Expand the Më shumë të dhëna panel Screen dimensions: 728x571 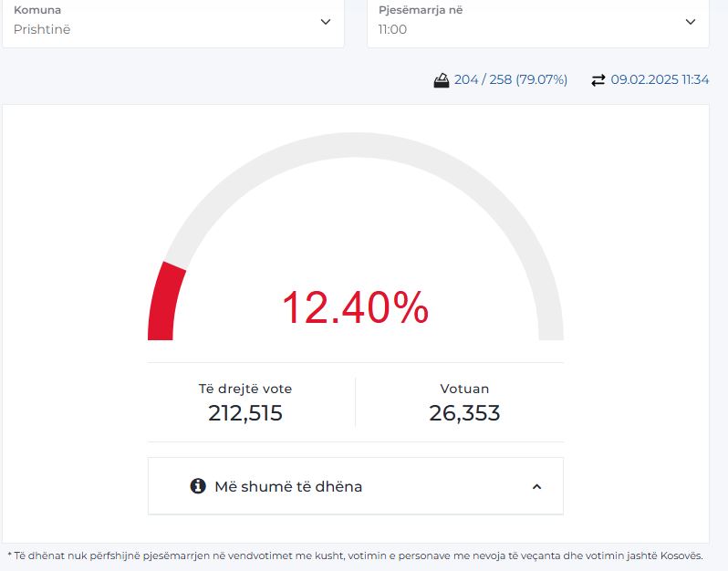coord(288,486)
